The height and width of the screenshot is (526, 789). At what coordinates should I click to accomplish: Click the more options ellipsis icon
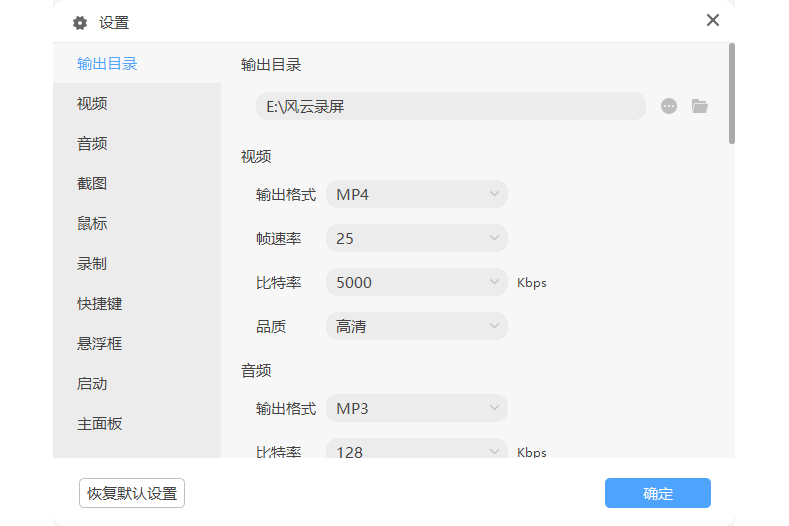[669, 106]
